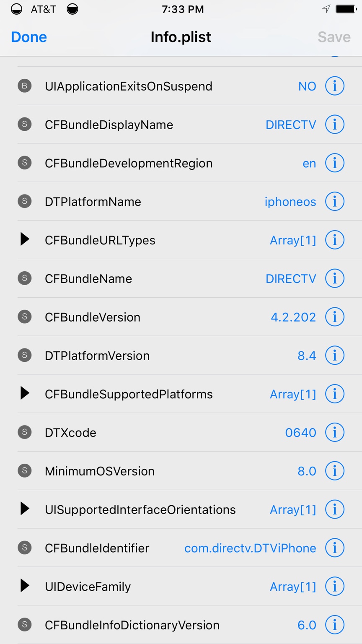Expand UISupportedInterfaceOrientations array
The height and width of the screenshot is (644, 362).
tap(25, 509)
